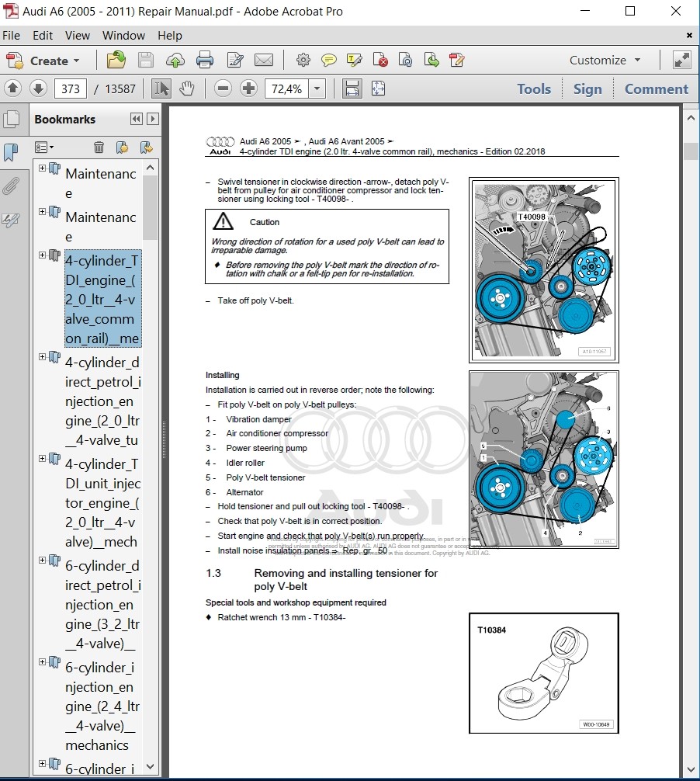Toggle the Bookmarks navigation panel button
700x781 pixels.
[x=11, y=152]
